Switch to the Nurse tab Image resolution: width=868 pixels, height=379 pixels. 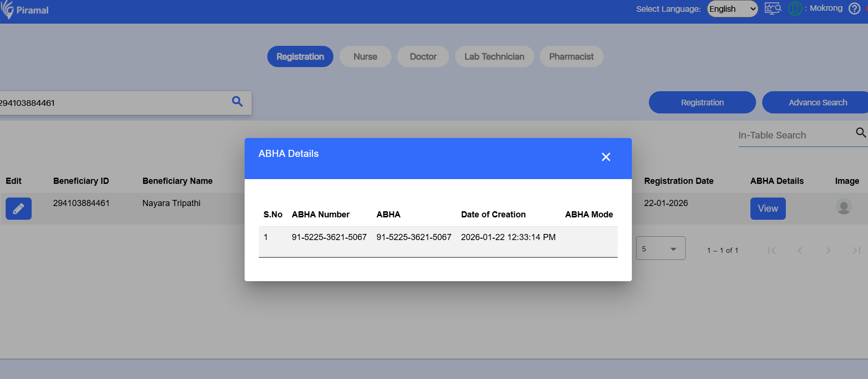pyautogui.click(x=365, y=57)
